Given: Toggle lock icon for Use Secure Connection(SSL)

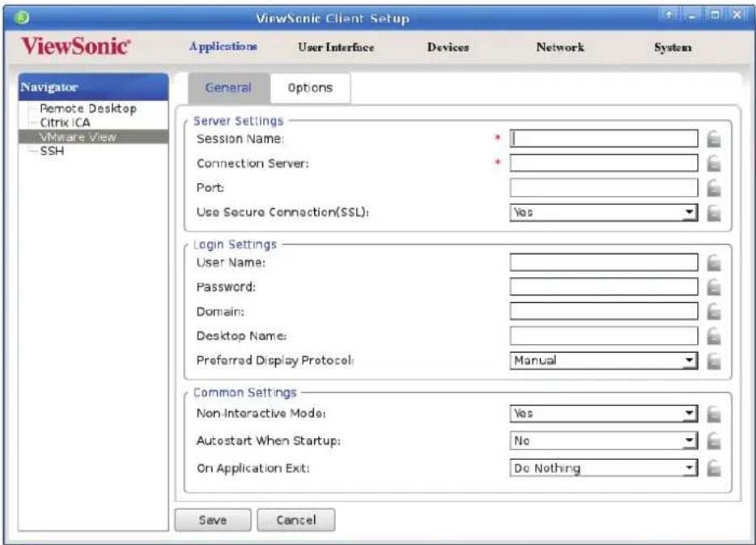Looking at the screenshot, I should click(714, 213).
